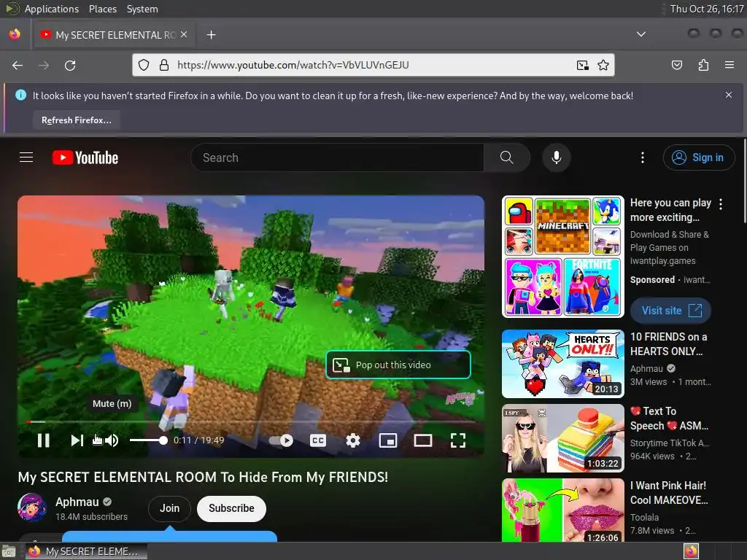Subscribe to the Aphmau channel
The height and width of the screenshot is (560, 747).
[x=231, y=508]
